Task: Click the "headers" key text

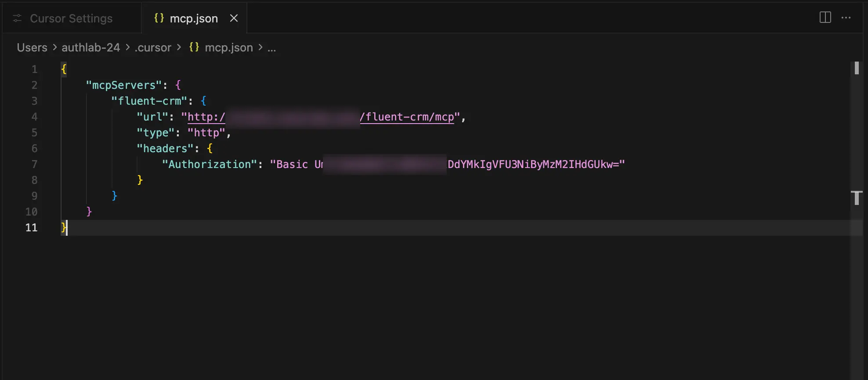Action: 165,149
